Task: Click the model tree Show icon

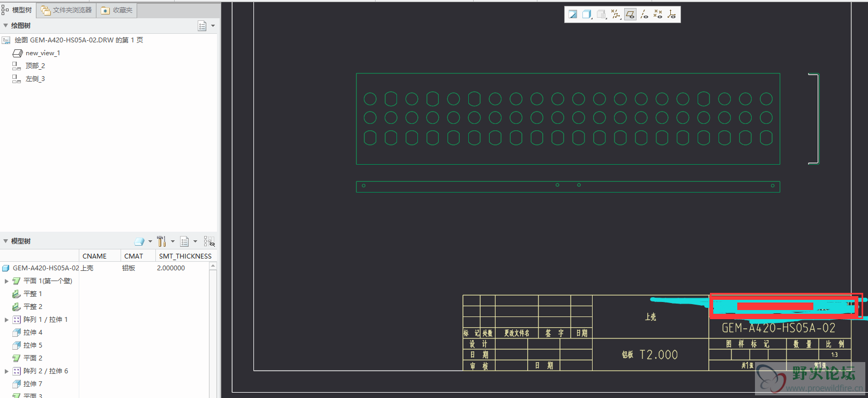Action: point(139,241)
